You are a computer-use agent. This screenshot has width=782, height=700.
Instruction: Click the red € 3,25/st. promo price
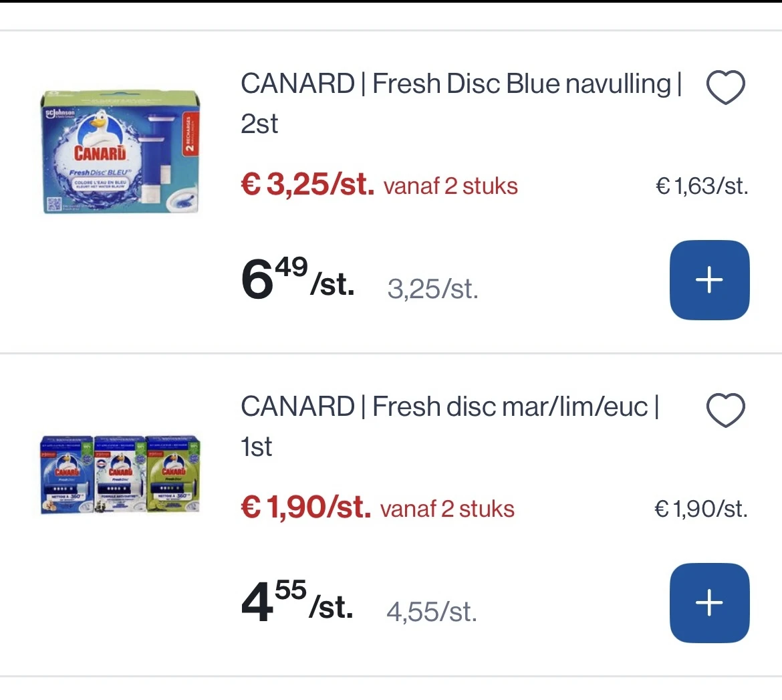pos(307,185)
